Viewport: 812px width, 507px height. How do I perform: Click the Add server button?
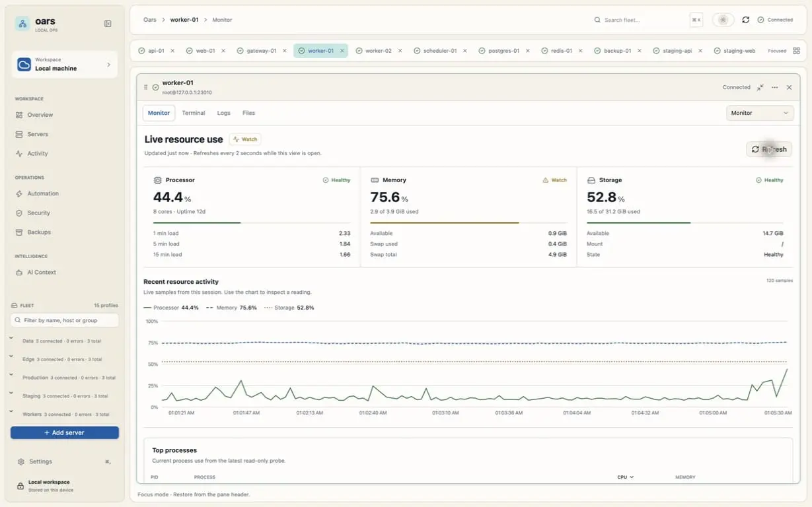click(65, 432)
